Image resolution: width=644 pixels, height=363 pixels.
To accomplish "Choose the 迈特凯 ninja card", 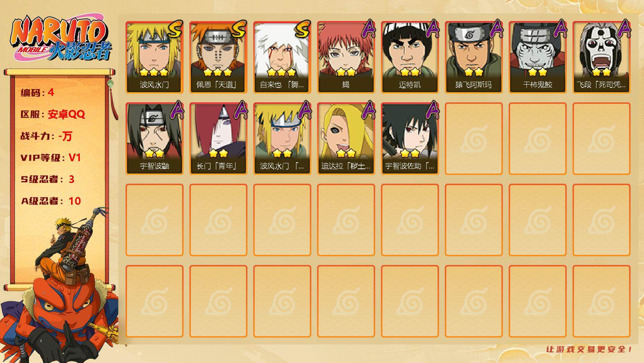I will pos(410,57).
